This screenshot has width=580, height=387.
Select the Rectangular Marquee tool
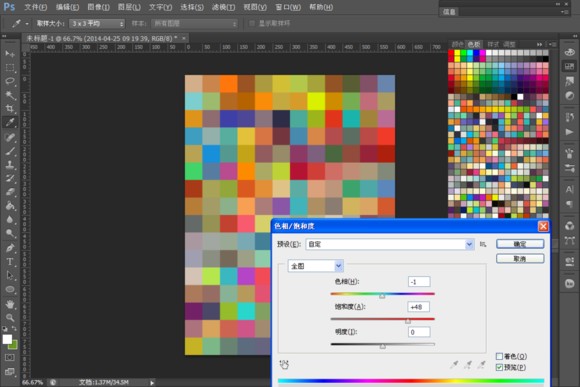click(x=10, y=68)
